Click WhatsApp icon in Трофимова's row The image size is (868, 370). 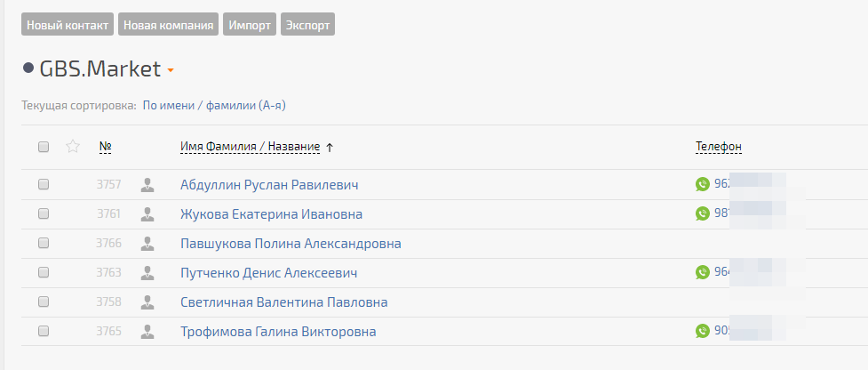tap(703, 332)
